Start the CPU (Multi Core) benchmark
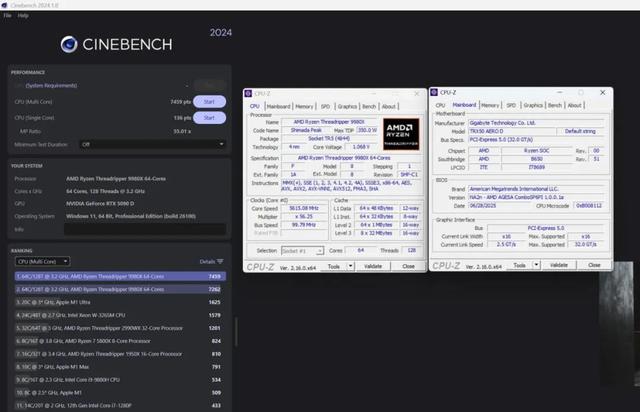The height and width of the screenshot is (412, 640). [209, 102]
